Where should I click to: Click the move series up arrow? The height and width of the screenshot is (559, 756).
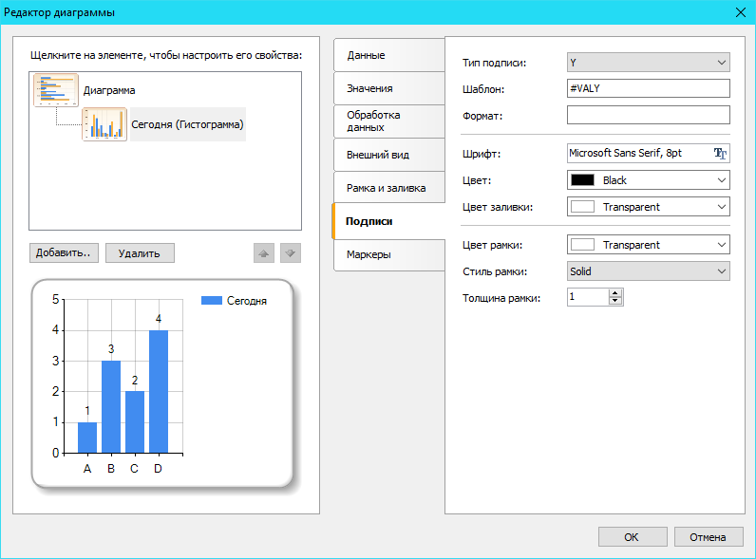point(264,253)
